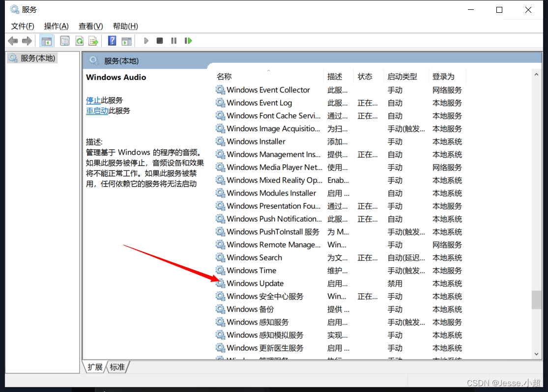Open the Properties toolbar icon
Viewport: 548px width, 392px height.
click(65, 41)
